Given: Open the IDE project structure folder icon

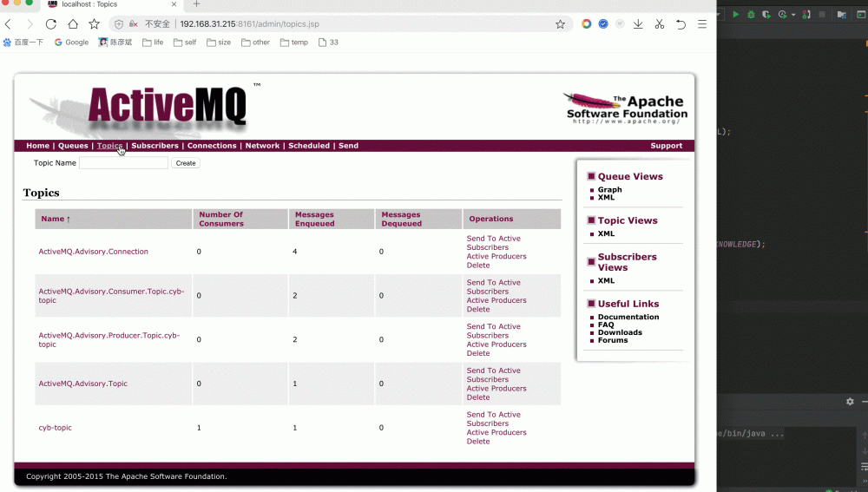Looking at the screenshot, I should coord(841,15).
